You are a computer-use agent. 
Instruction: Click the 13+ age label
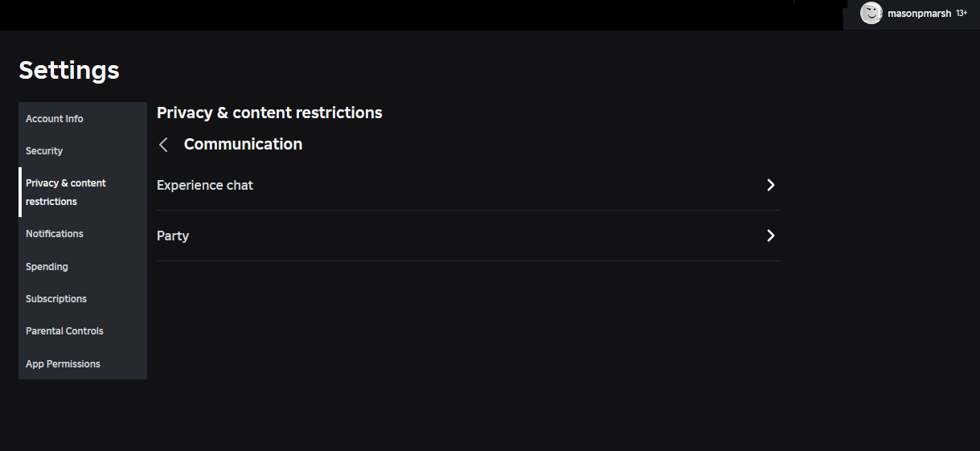pos(962,14)
